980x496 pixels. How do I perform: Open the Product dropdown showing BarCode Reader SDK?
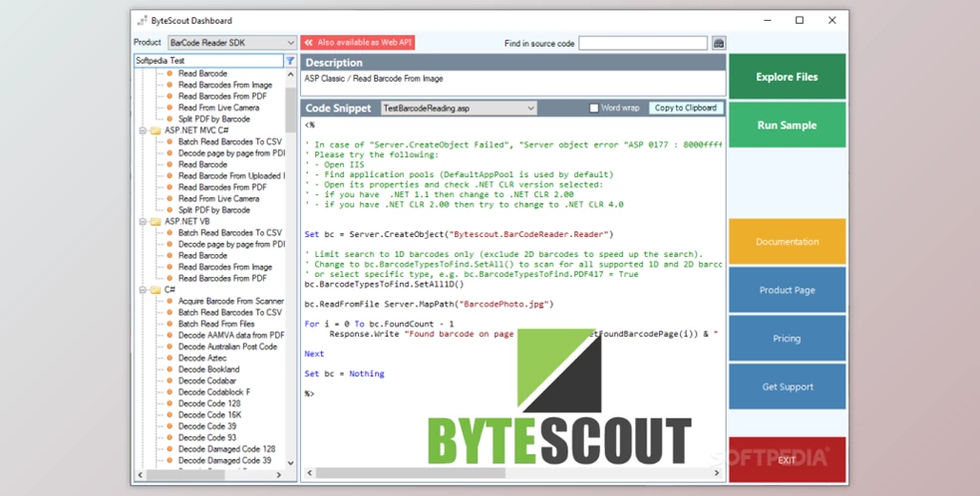(x=232, y=43)
